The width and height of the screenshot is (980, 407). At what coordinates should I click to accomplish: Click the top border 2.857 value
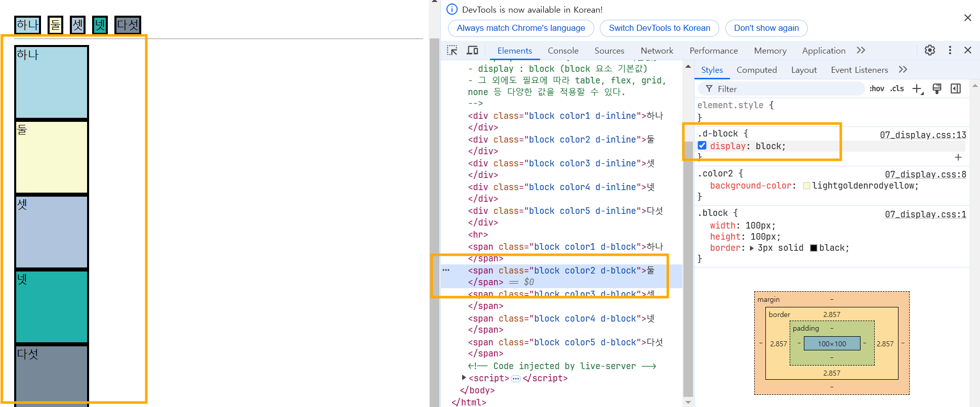click(832, 314)
